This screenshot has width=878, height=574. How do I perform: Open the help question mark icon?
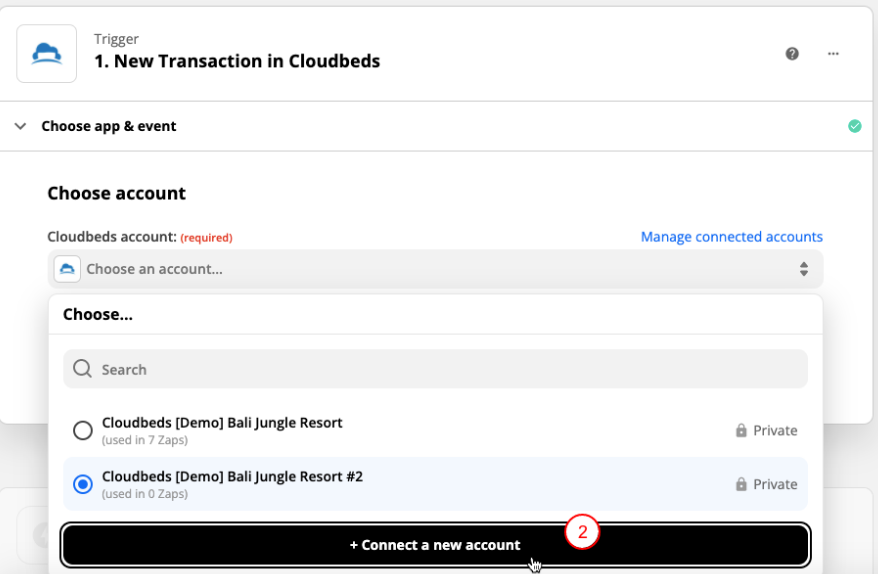792,54
